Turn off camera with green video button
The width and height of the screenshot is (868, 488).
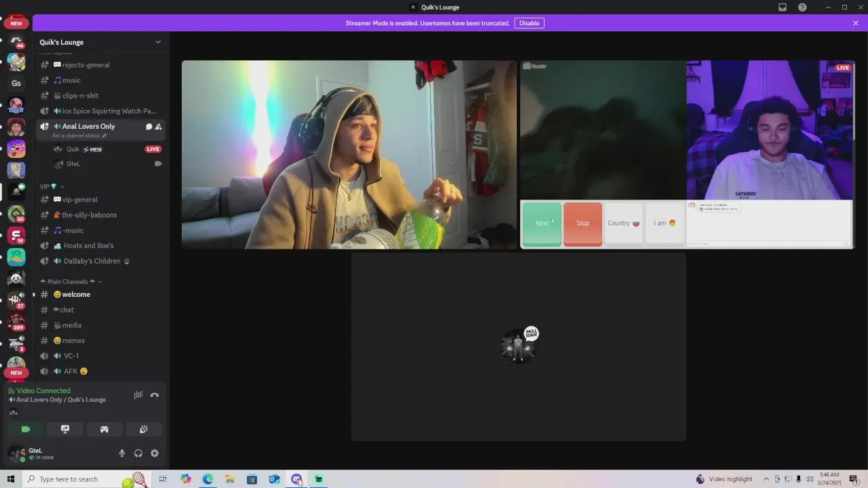tap(26, 429)
